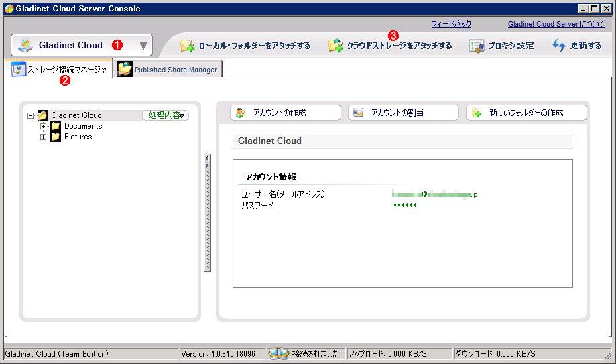Click the Gladinet Cloud panel header
Viewport: 616px width, 364px height.
(402, 141)
